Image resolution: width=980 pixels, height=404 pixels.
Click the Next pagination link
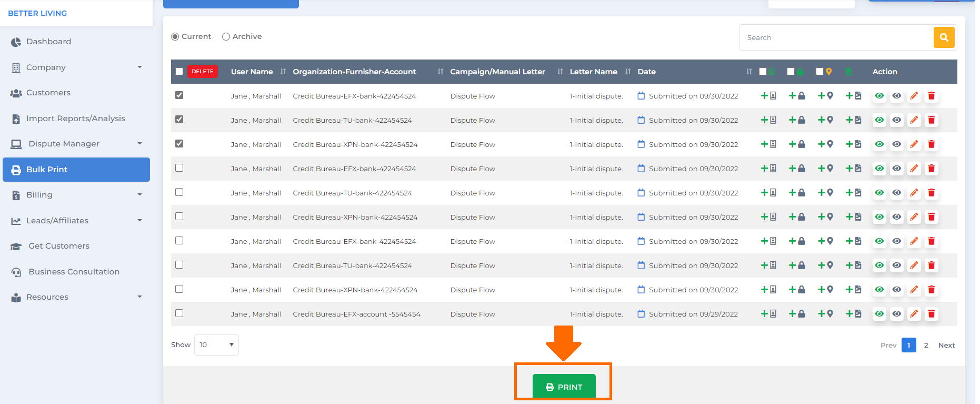coord(946,345)
